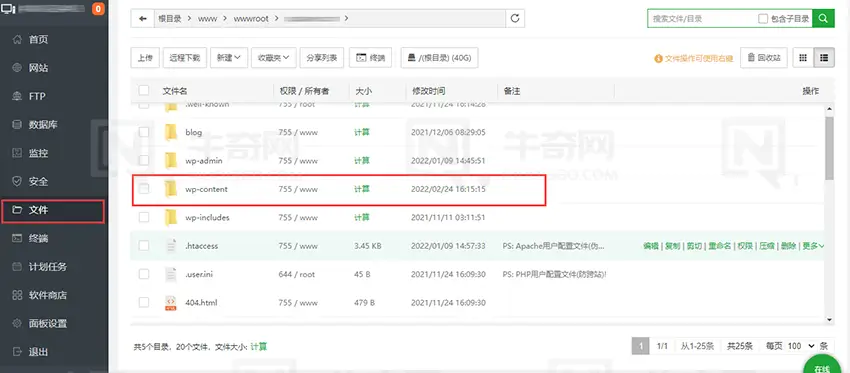This screenshot has width=850, height=373.
Task: Click the 上传 upload button
Action: pyautogui.click(x=145, y=57)
